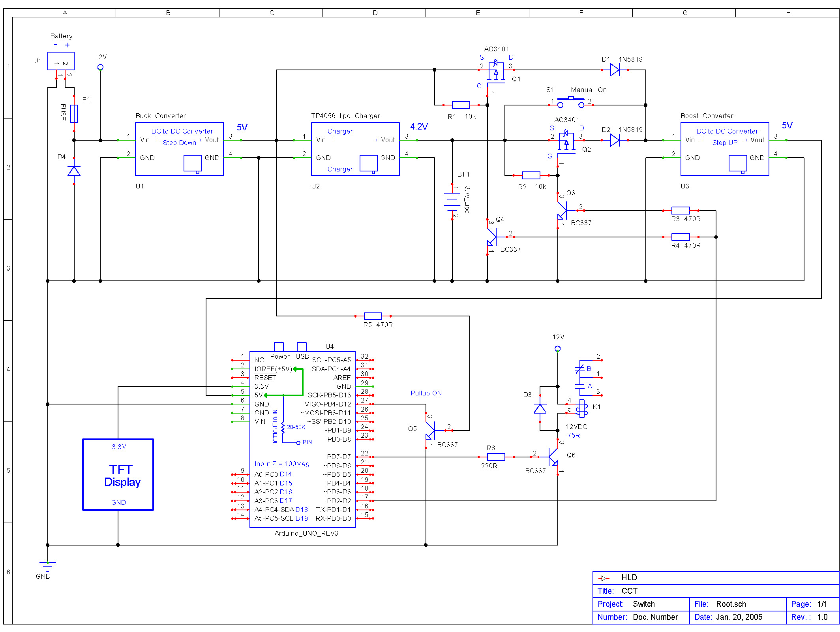The image size is (840, 632).
Task: Click the 3.3V TFT Display block
Action: pyautogui.click(x=118, y=474)
